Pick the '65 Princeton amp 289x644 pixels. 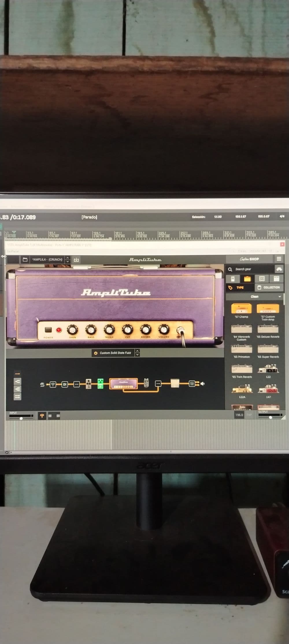(241, 349)
